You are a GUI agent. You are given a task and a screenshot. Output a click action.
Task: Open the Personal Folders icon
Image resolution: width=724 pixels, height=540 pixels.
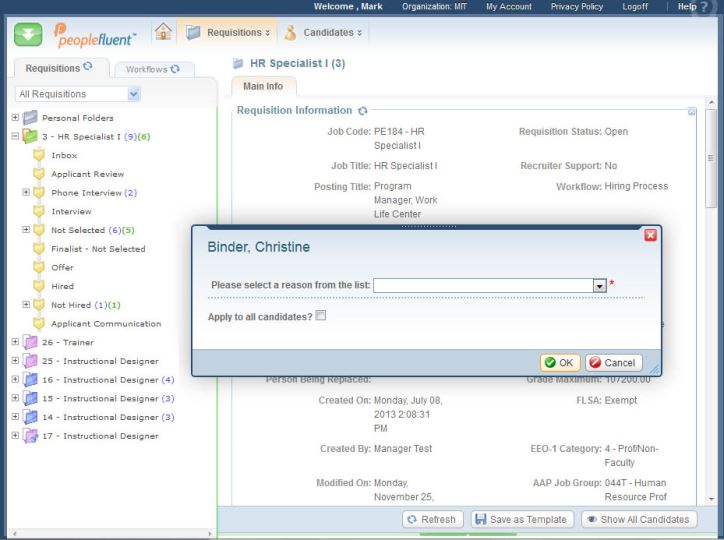[31, 118]
